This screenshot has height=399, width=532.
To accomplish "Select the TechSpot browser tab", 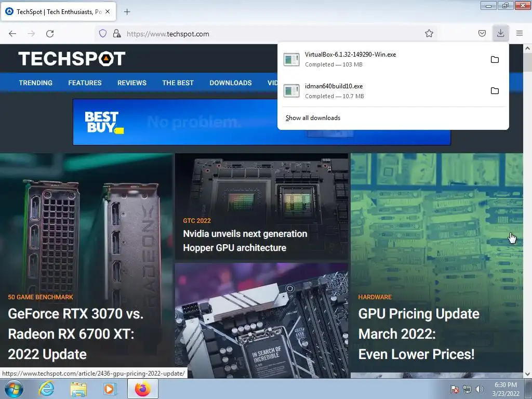I will [59, 11].
